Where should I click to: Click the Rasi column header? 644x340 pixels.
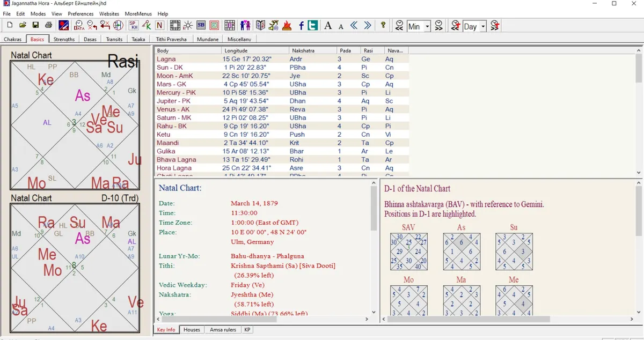[x=372, y=50]
